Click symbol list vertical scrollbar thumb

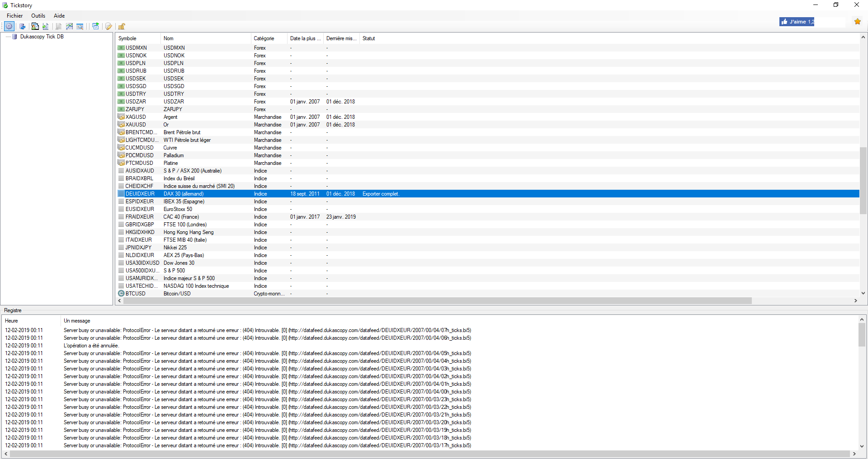[x=863, y=180]
